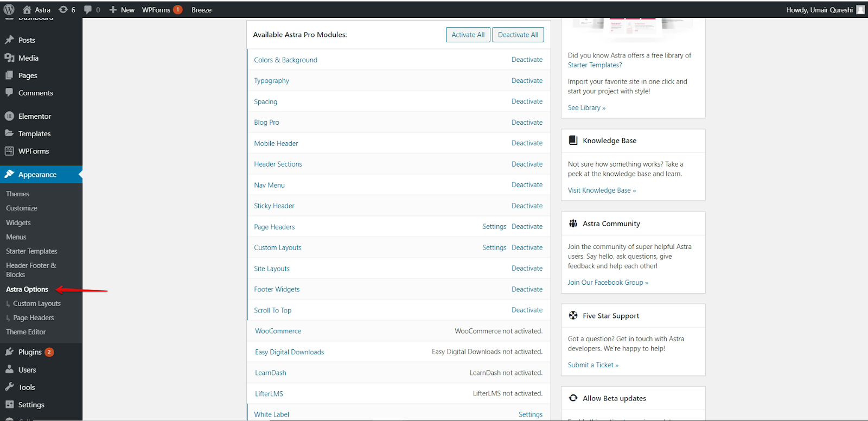This screenshot has width=868, height=421.
Task: Open Themes under Appearance
Action: (17, 194)
